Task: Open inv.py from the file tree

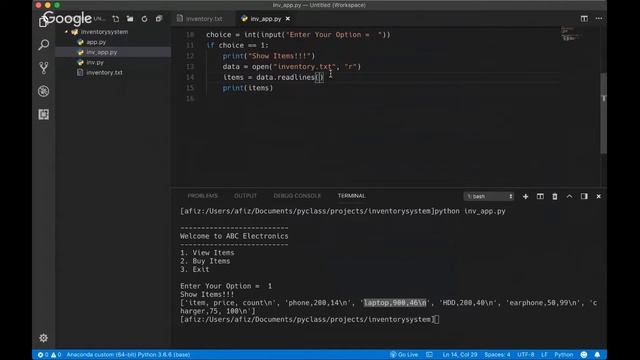Action: click(x=95, y=62)
